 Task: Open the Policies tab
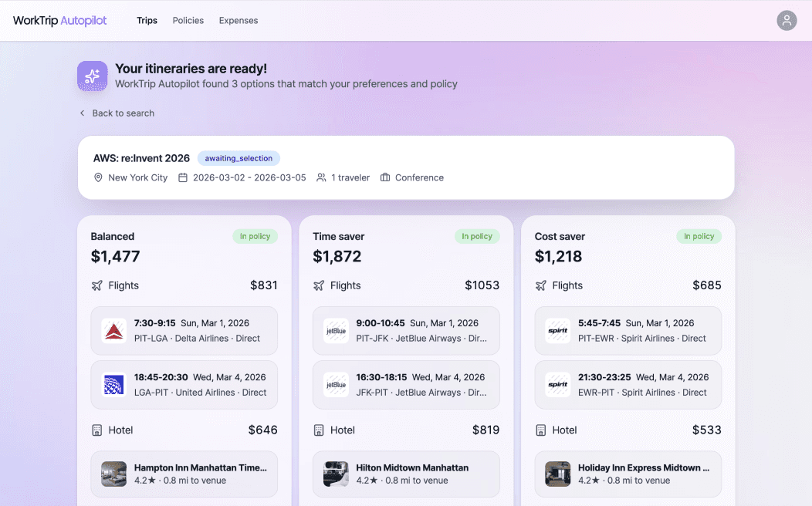(x=188, y=21)
